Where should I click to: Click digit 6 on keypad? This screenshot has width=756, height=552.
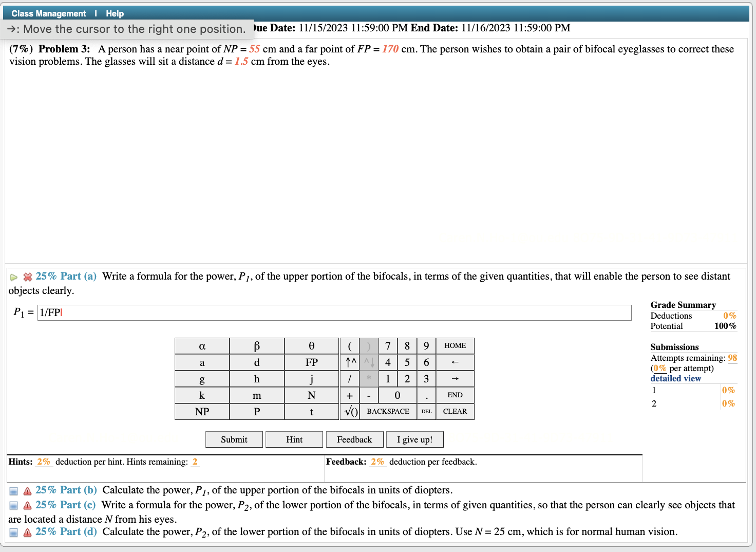tap(426, 362)
